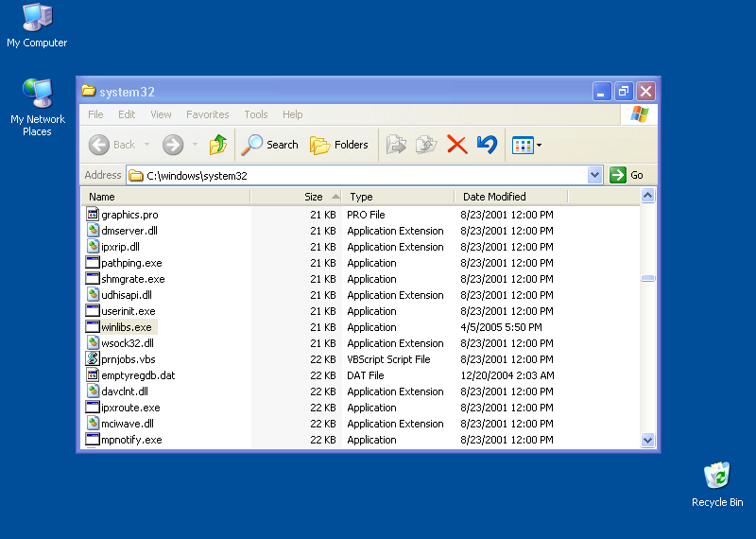The height and width of the screenshot is (539, 756).
Task: Expand the Address bar dropdown
Action: click(x=595, y=175)
